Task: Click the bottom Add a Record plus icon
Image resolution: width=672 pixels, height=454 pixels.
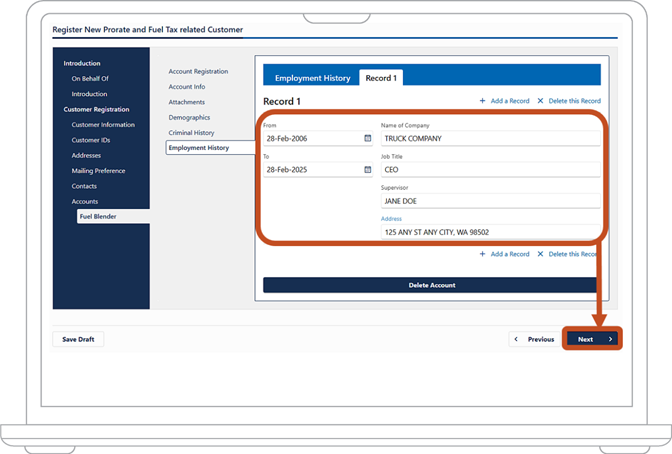Action: 482,254
